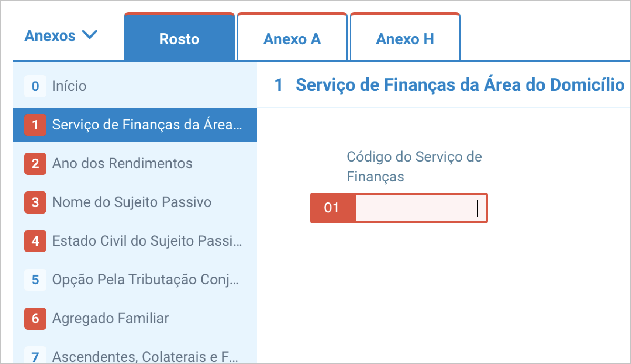The width and height of the screenshot is (631, 364).
Task: Focus the Código do Serviço de Finanças field
Action: [421, 208]
